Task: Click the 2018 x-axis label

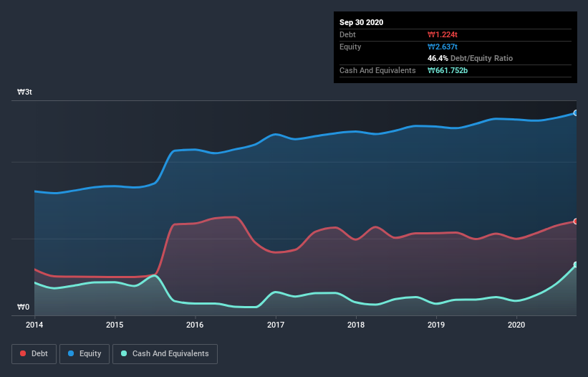Action: pyautogui.click(x=356, y=325)
